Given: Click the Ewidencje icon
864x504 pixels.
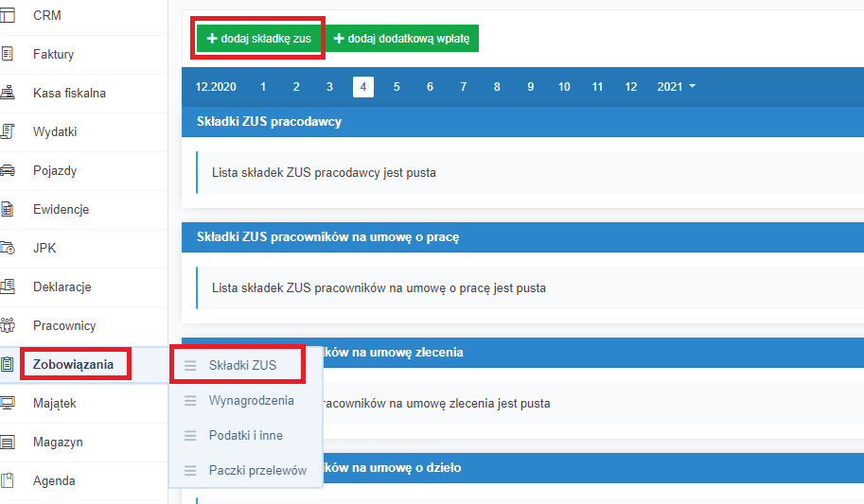Looking at the screenshot, I should pyautogui.click(x=8, y=209).
